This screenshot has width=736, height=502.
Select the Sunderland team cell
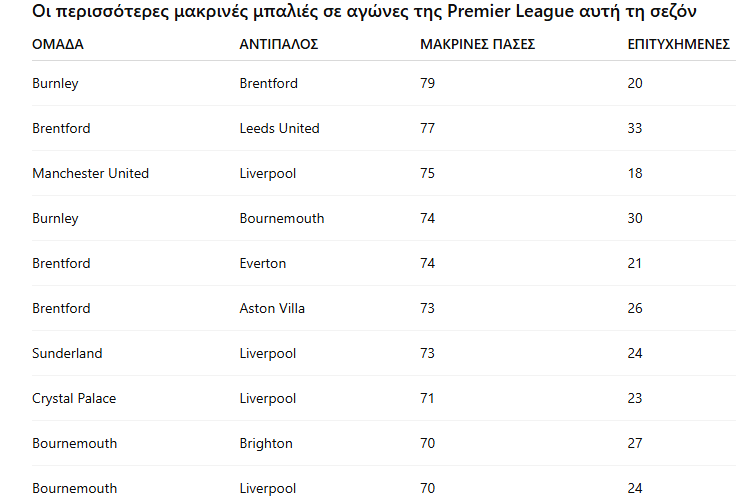tap(67, 353)
